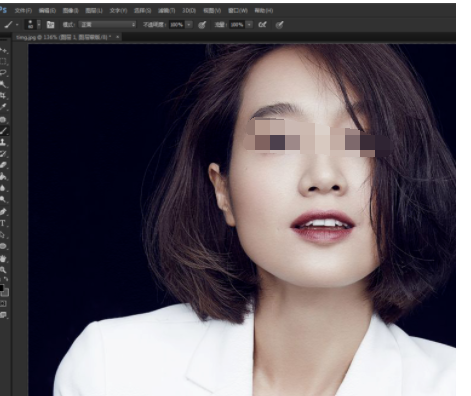The height and width of the screenshot is (396, 471).
Task: Select the Paint Bucket tool
Action: [3, 177]
